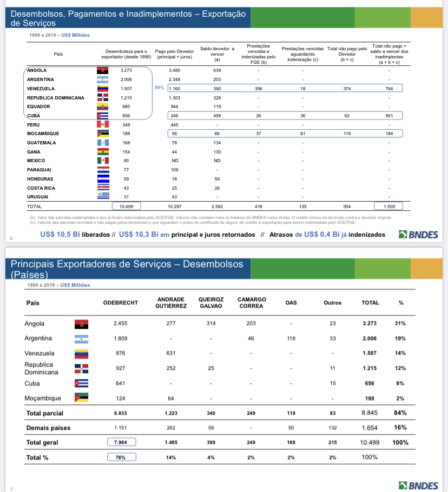Image resolution: width=448 pixels, height=492 pixels.
Task: Click the value 561 in the CUBA row
Action: coord(389,116)
